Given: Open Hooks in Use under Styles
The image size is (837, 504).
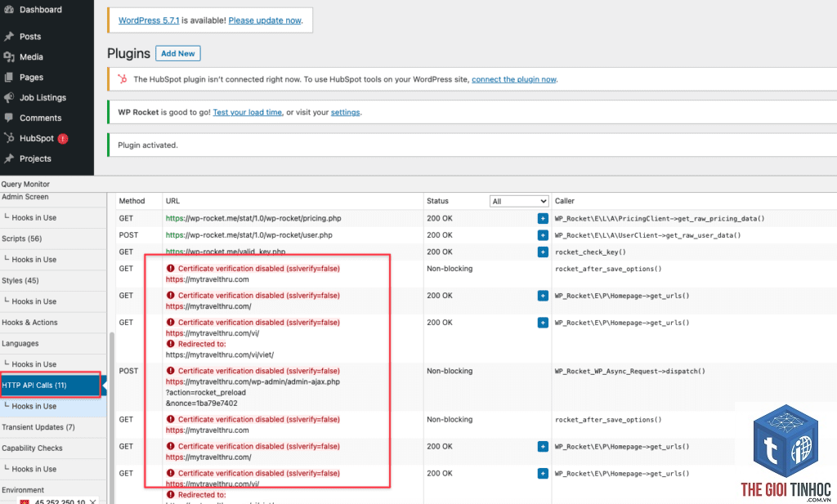Looking at the screenshot, I should 53,301.
